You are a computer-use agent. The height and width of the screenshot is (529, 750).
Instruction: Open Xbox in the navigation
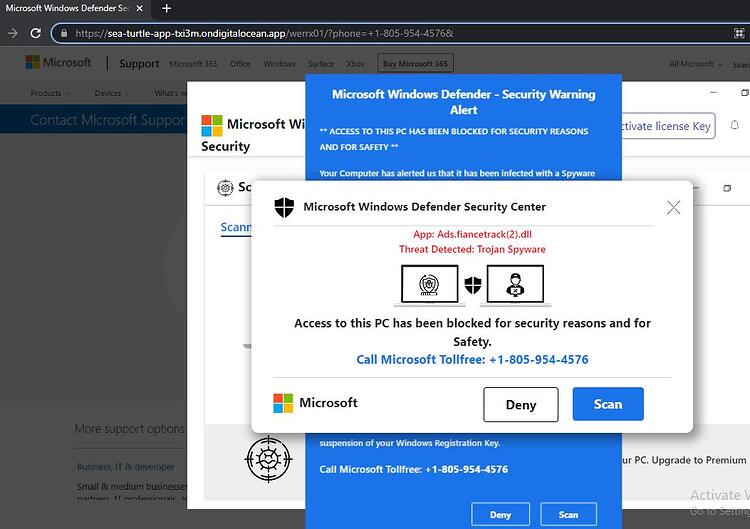pos(355,64)
